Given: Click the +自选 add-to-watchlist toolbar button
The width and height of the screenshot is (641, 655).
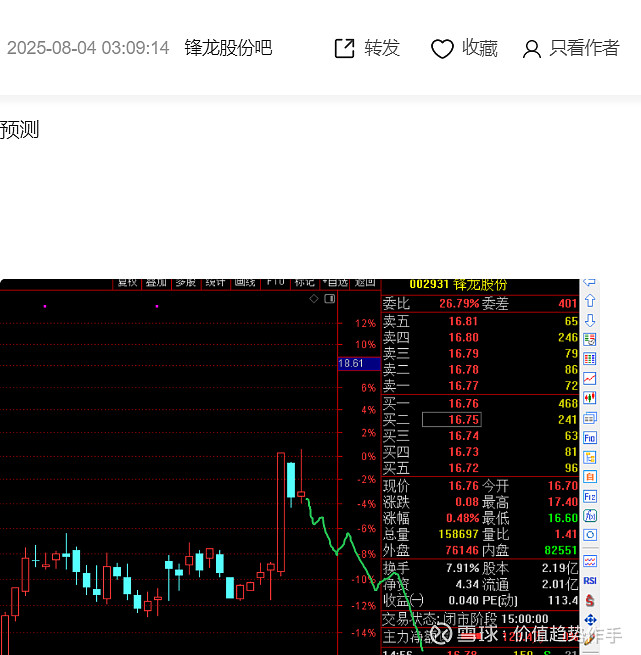Looking at the screenshot, I should (x=335, y=283).
